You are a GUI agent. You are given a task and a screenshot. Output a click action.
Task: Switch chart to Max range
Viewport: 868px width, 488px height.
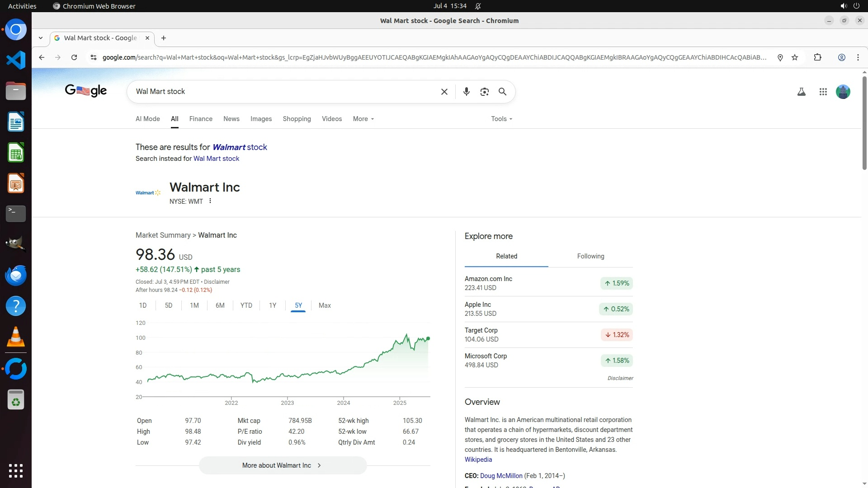click(325, 305)
